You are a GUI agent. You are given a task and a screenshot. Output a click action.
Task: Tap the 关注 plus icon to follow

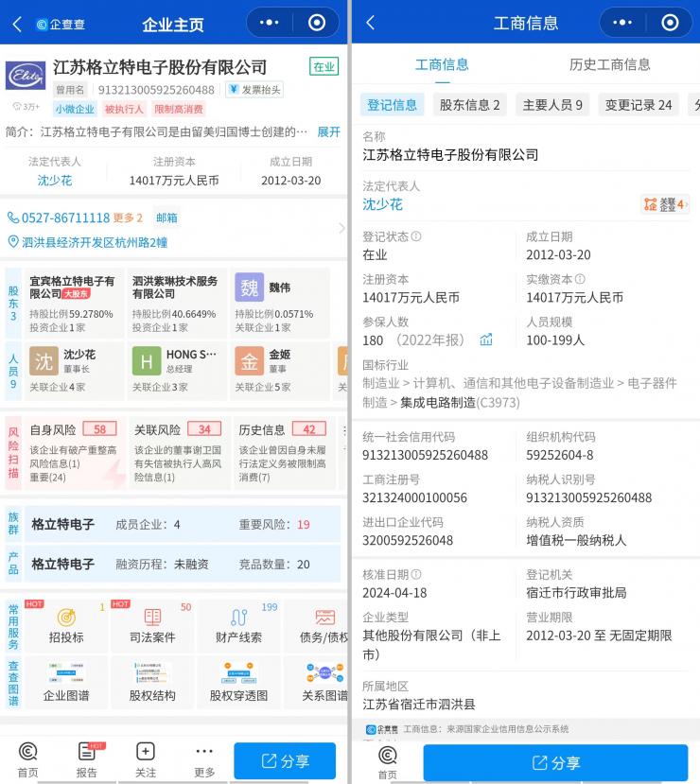point(145,759)
